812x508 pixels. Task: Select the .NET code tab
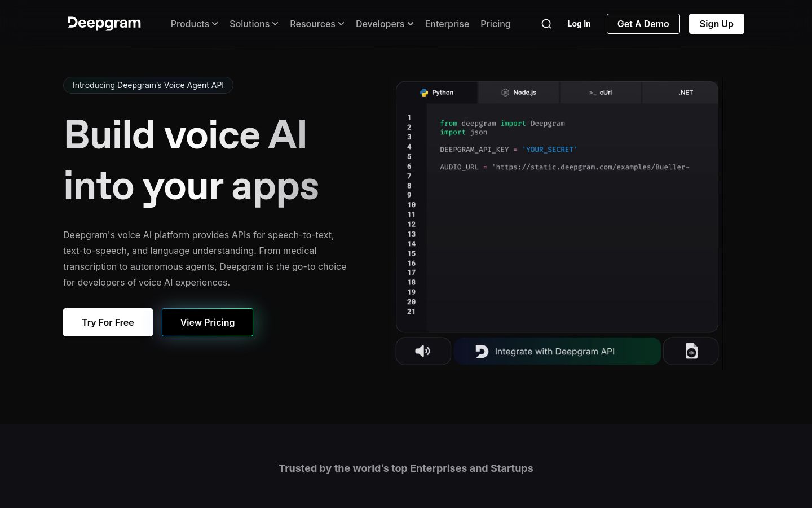(680, 93)
